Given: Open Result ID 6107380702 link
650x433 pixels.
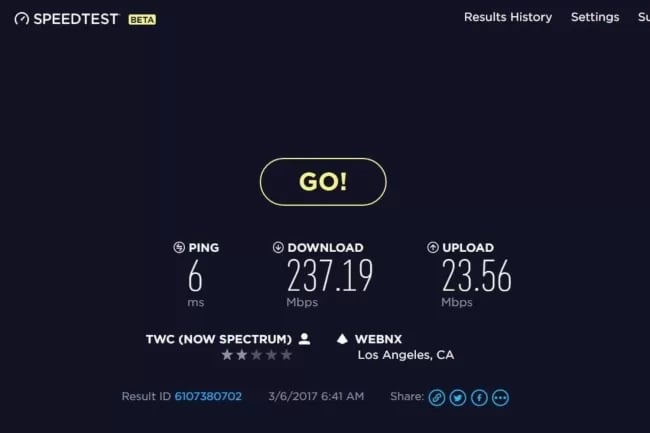Looking at the screenshot, I should 208,397.
